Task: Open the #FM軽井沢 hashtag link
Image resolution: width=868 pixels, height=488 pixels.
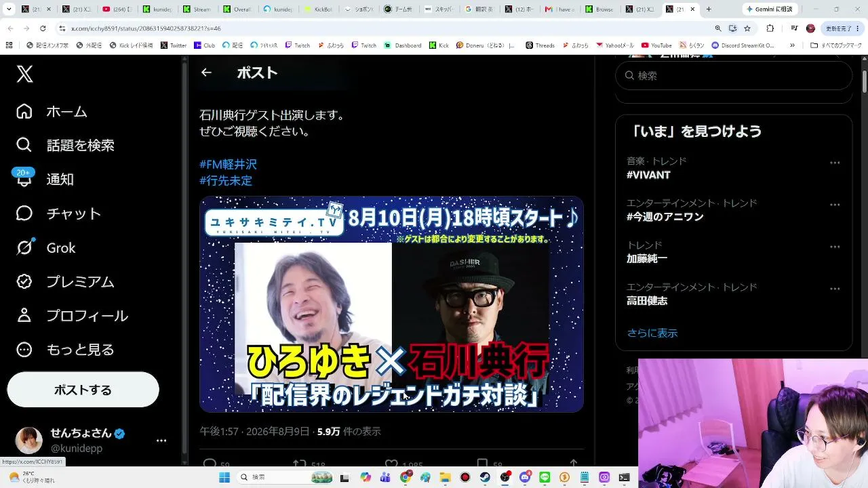Action: click(228, 164)
